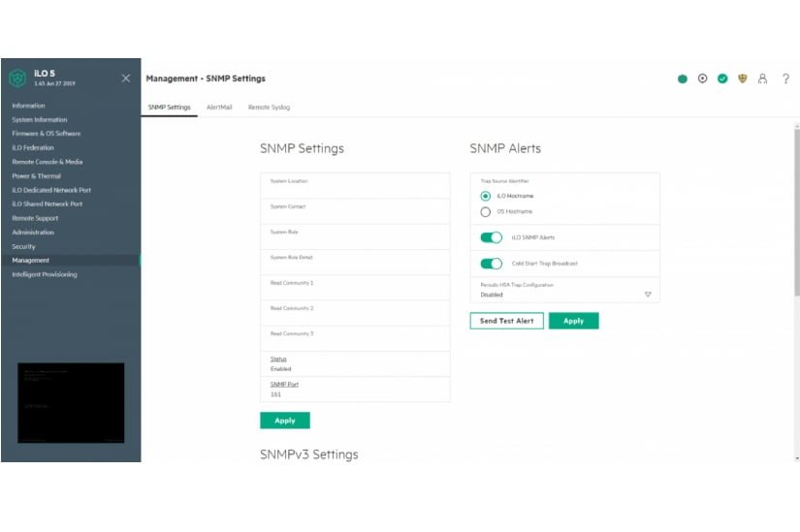
Task: Select the iLO Hostname radio button
Action: 486,196
